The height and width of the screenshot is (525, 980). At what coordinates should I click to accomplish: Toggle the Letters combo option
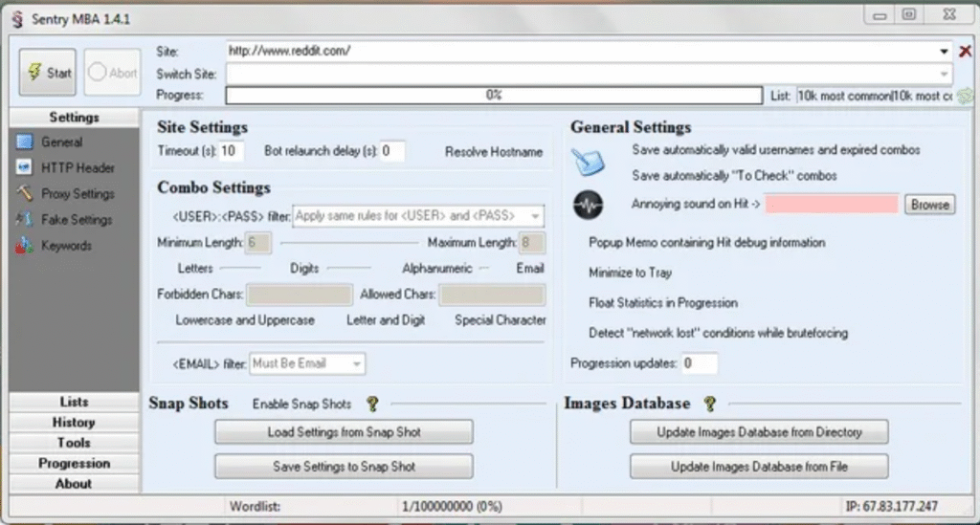pos(195,269)
